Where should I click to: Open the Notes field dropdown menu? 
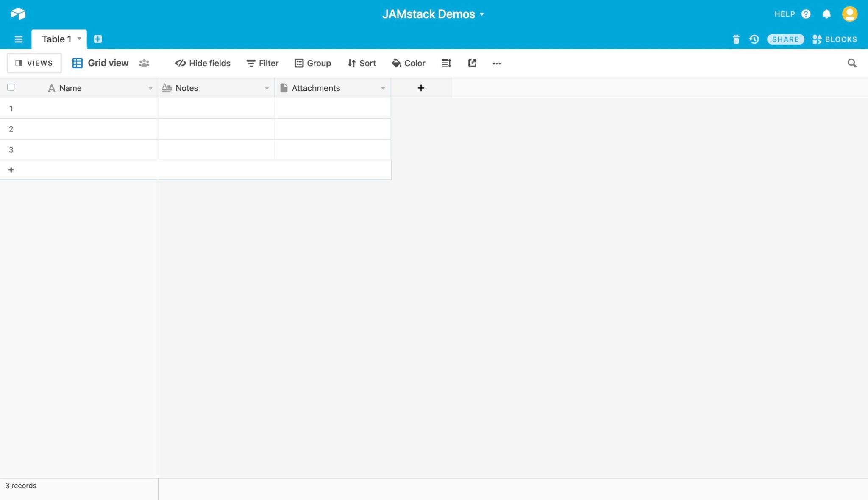coord(267,88)
